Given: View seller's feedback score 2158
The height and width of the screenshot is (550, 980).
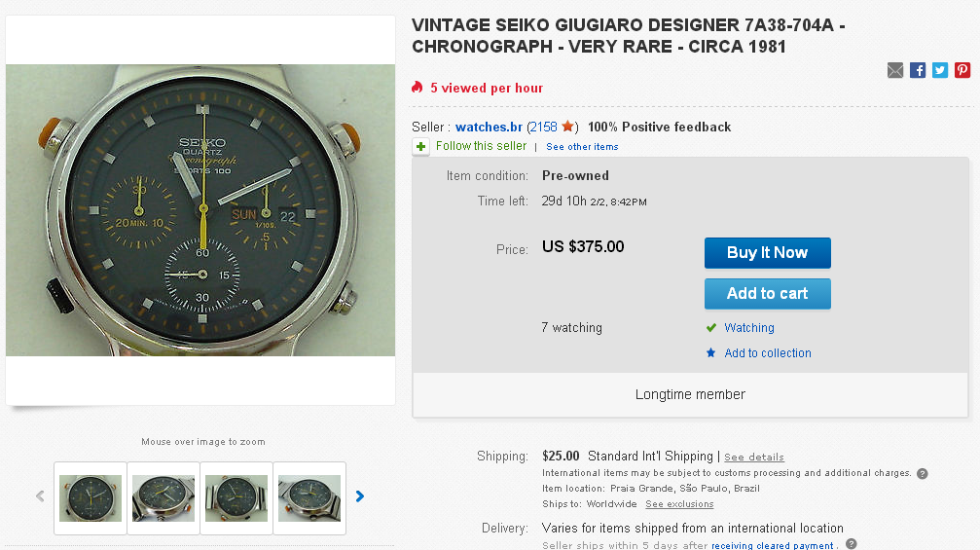Looking at the screenshot, I should coord(544,127).
